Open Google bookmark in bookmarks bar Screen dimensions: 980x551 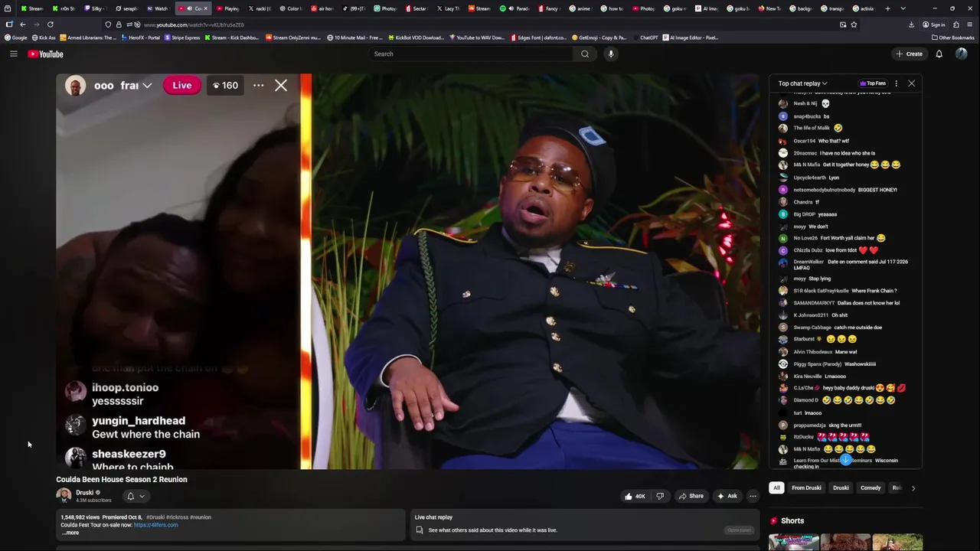pyautogui.click(x=16, y=37)
